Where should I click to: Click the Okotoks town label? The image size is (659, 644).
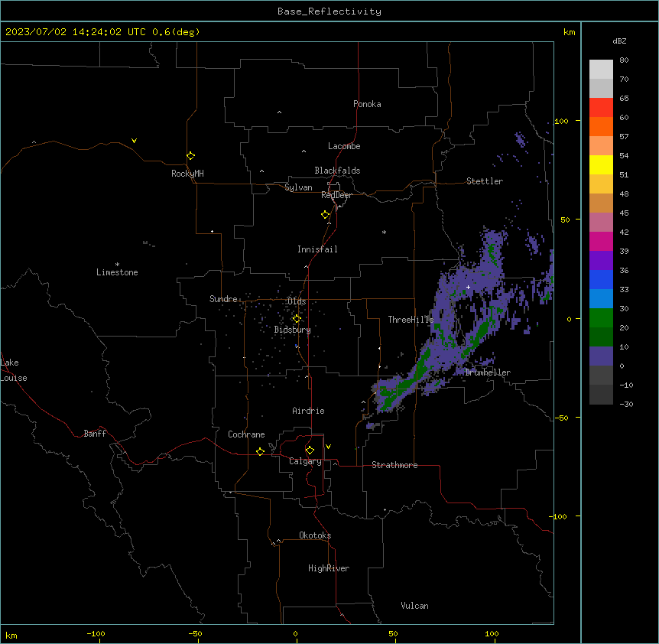315,535
